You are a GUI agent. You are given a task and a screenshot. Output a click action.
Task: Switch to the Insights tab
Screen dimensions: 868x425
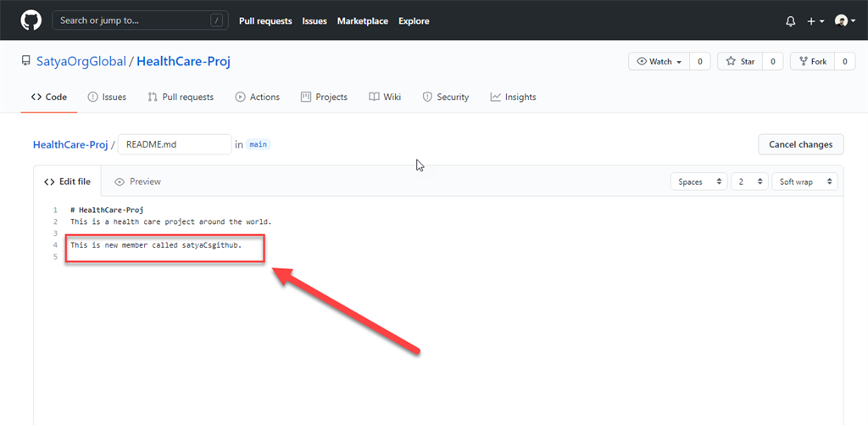point(513,97)
